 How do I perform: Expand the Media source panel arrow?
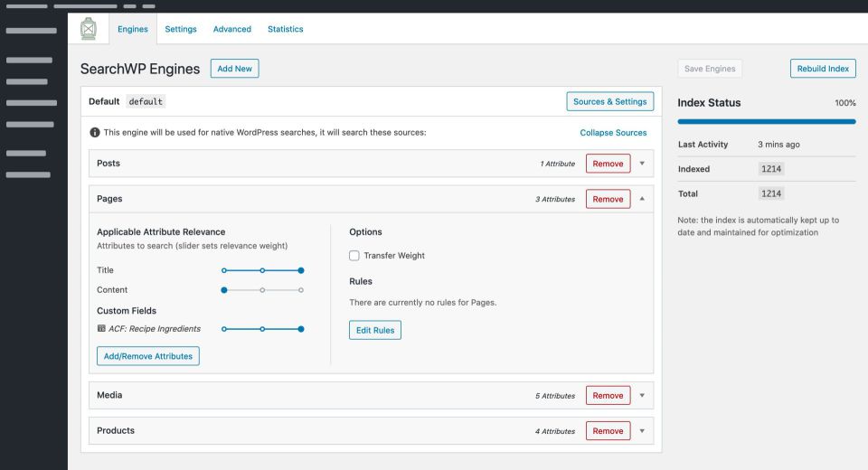tap(642, 395)
